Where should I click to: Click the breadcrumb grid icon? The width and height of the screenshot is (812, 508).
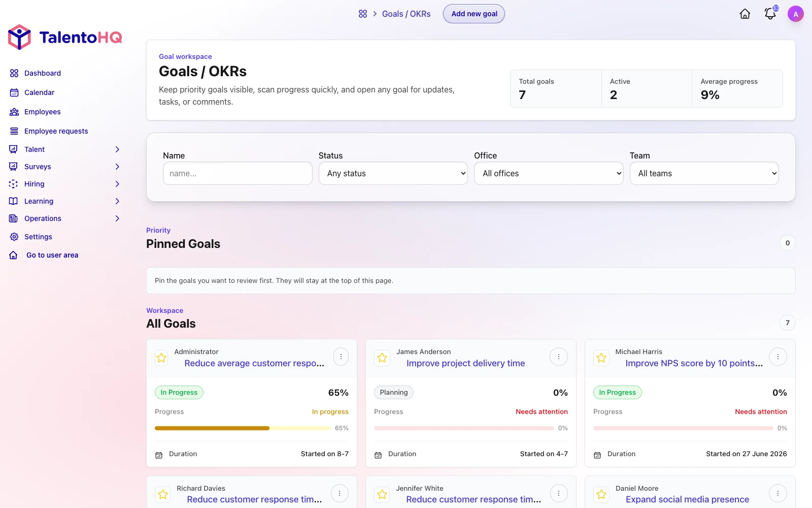point(363,14)
